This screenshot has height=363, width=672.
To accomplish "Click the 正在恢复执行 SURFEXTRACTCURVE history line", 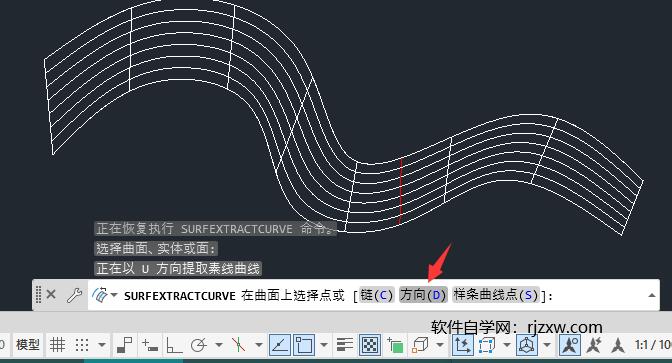I will tap(215, 228).
